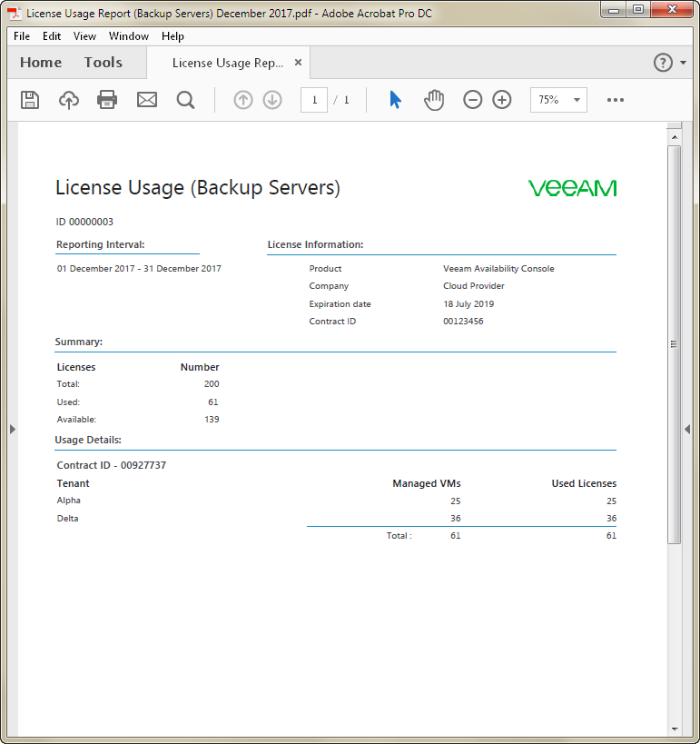The width and height of the screenshot is (700, 744).
Task: Click the scroll up arrow
Action: tap(674, 137)
